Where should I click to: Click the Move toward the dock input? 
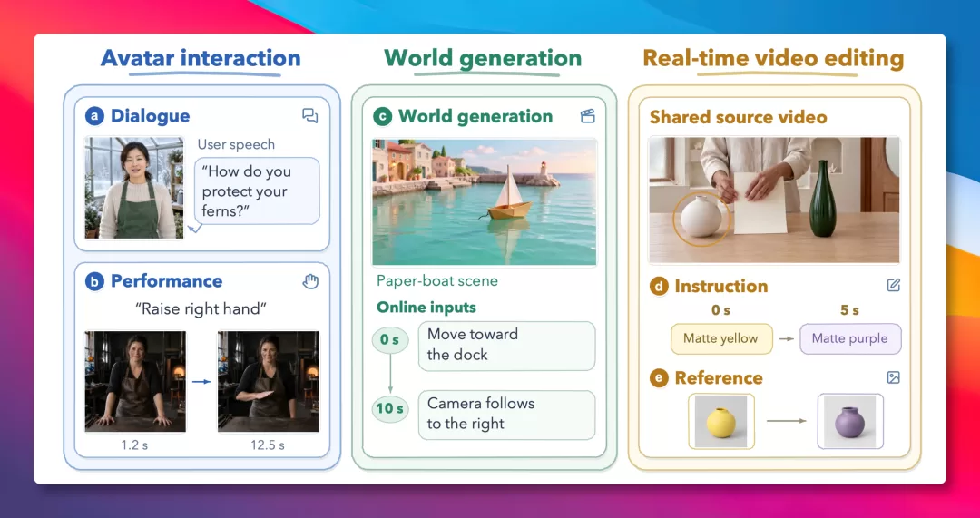coord(507,346)
